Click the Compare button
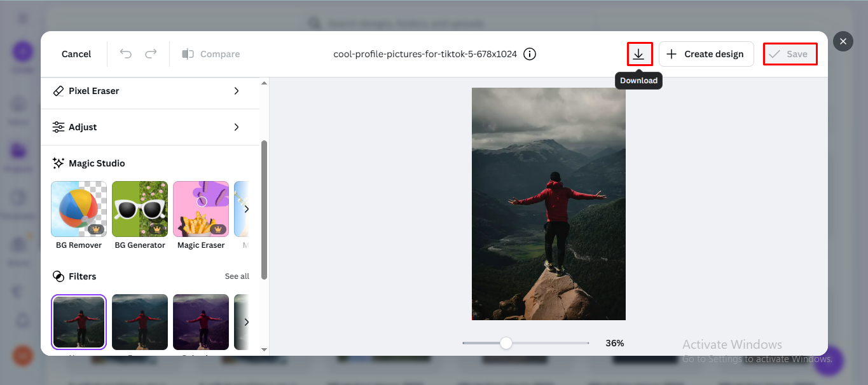 211,54
